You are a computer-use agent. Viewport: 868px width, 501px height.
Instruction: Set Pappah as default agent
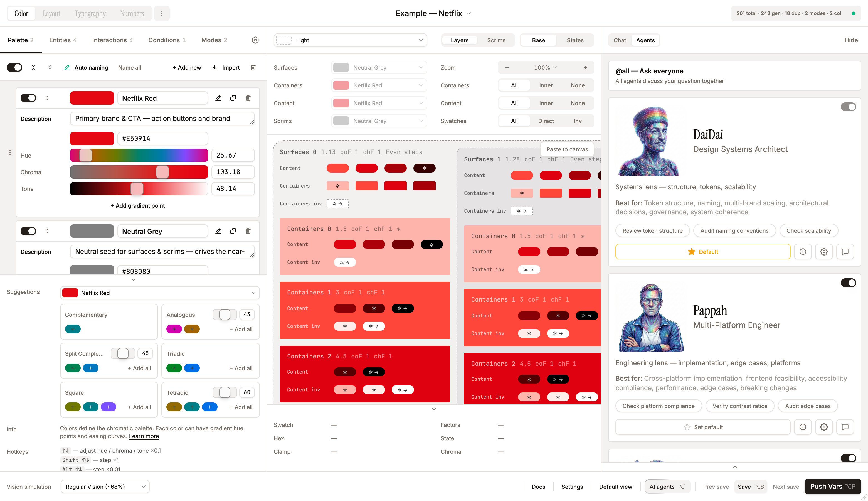click(702, 427)
